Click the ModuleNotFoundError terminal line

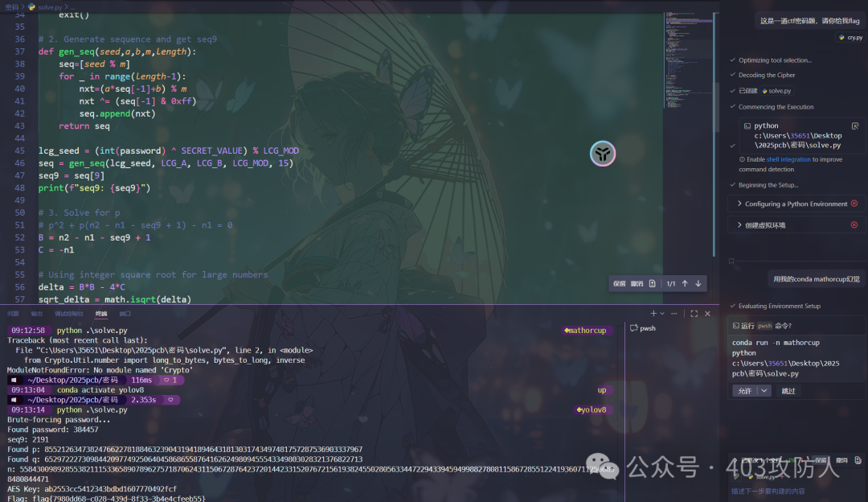point(100,370)
